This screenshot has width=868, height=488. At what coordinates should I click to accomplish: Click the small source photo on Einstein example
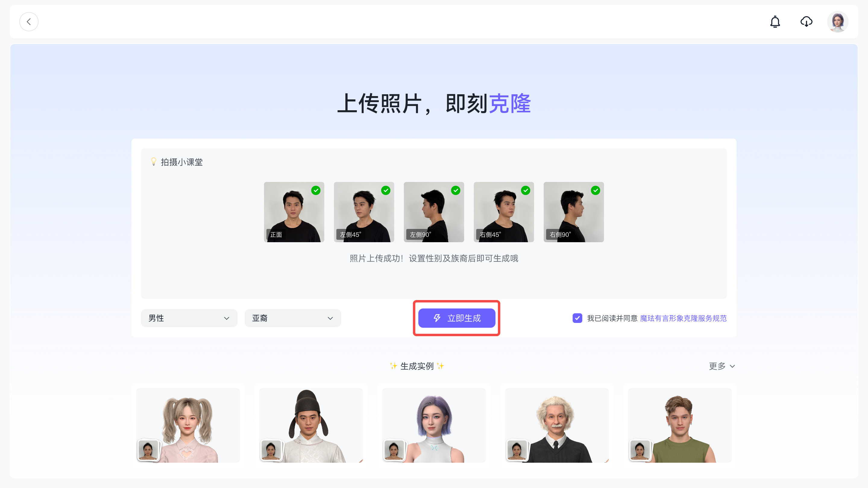coord(517,450)
